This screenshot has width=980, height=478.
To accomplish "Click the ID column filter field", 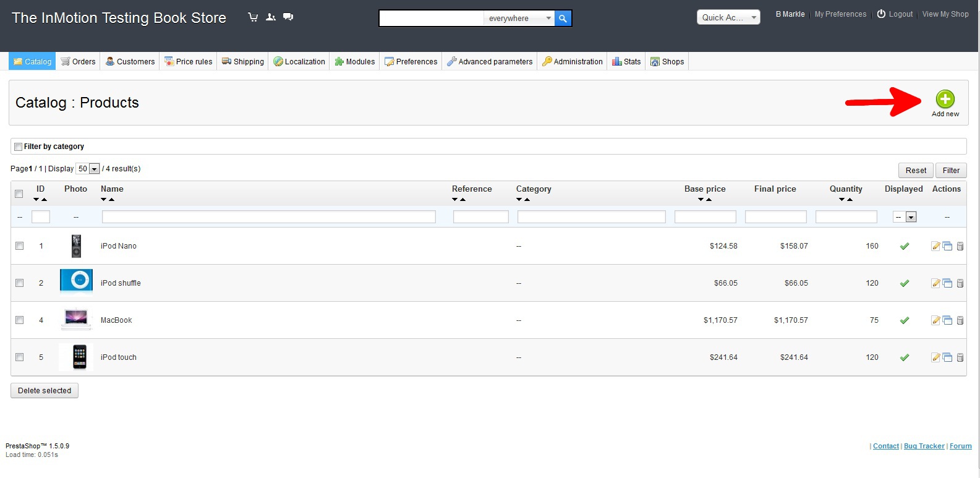I will pos(41,217).
